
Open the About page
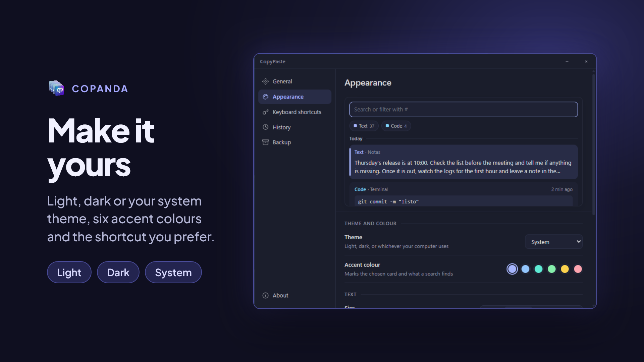[294, 295]
